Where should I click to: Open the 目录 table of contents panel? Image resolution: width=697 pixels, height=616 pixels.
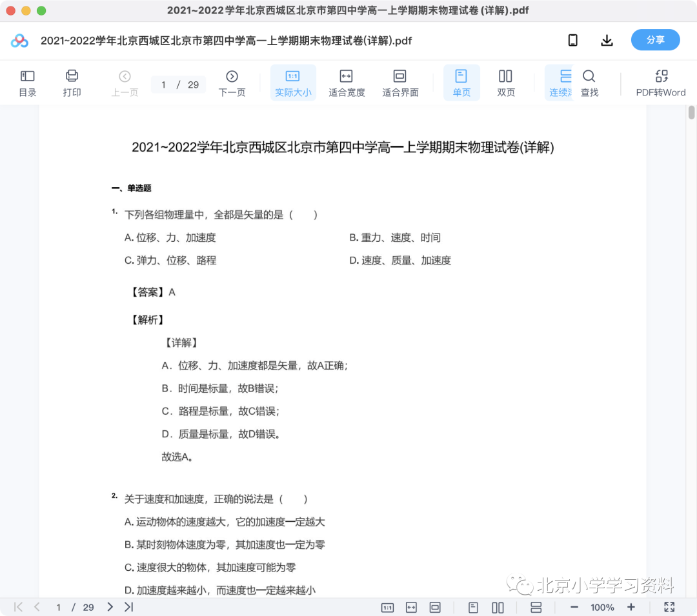coord(28,83)
